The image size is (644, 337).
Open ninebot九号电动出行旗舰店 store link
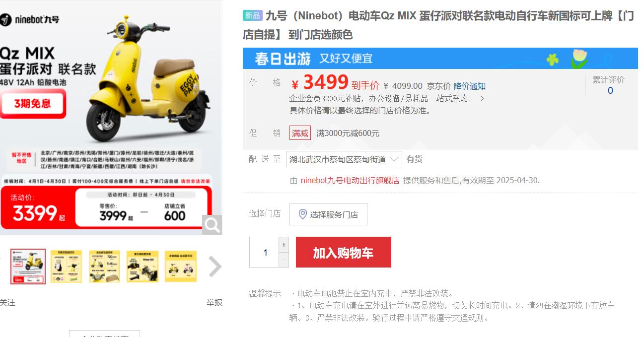tap(350, 180)
